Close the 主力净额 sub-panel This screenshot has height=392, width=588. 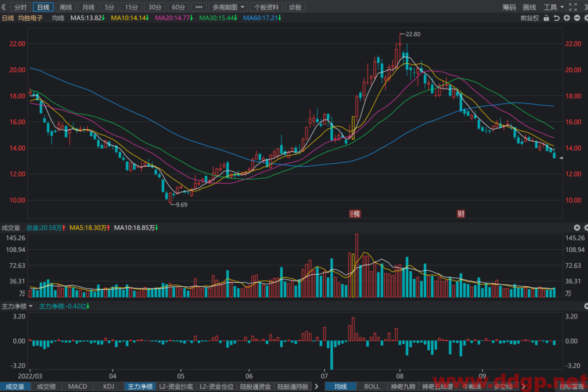point(586,306)
